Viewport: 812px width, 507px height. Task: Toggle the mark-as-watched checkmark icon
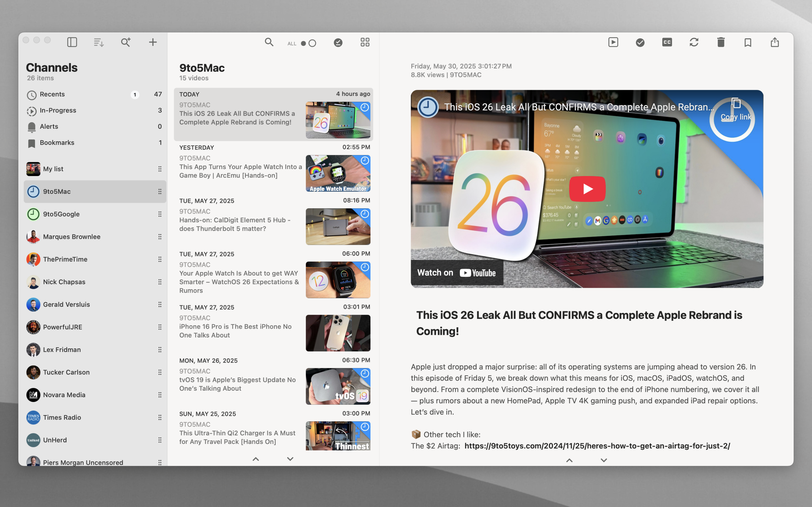coord(640,42)
